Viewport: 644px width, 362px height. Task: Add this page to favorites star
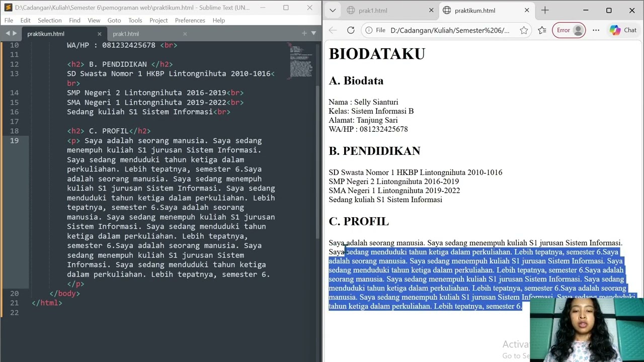coord(524,30)
